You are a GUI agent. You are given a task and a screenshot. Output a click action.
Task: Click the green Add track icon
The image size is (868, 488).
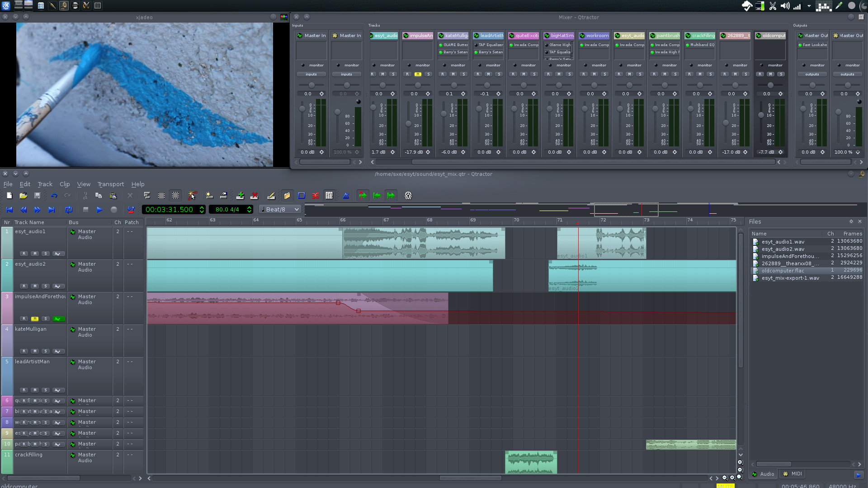pyautogui.click(x=240, y=196)
